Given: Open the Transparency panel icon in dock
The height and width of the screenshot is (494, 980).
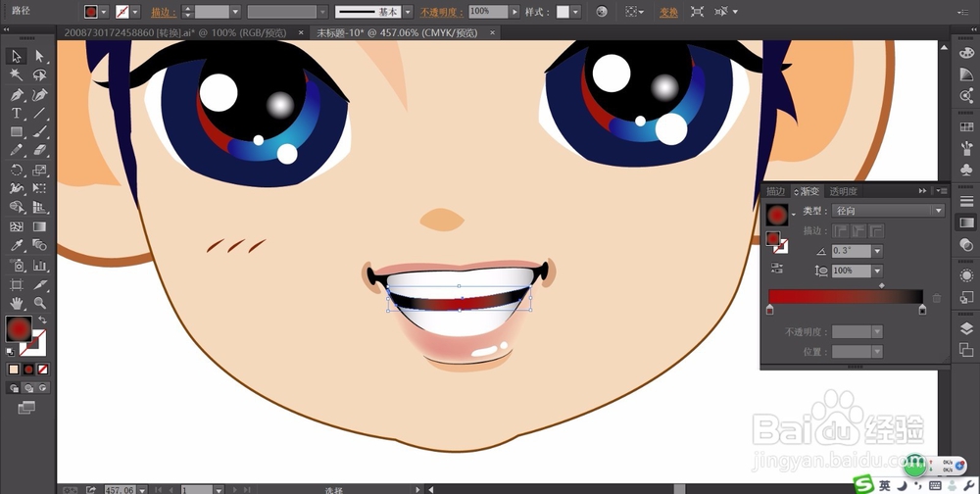Looking at the screenshot, I should tap(966, 246).
